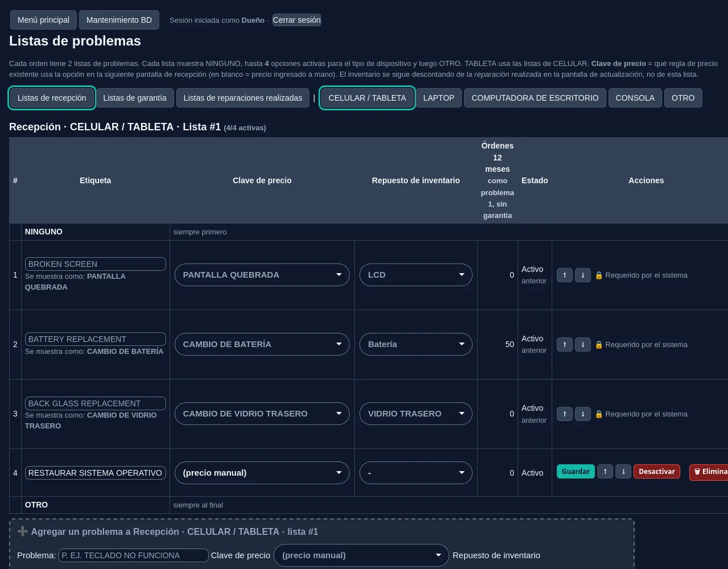Click the Órdenes 12 meses column header
The height and width of the screenshot is (569, 728).
point(498,180)
